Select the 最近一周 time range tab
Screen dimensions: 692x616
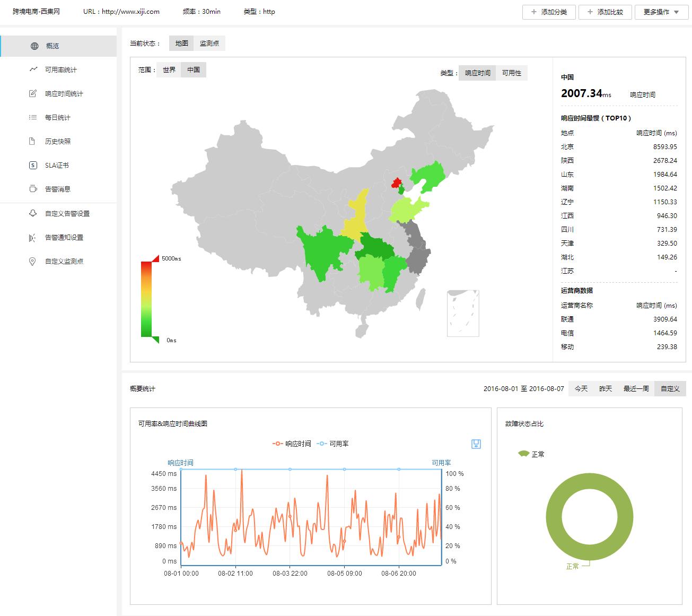(x=636, y=389)
